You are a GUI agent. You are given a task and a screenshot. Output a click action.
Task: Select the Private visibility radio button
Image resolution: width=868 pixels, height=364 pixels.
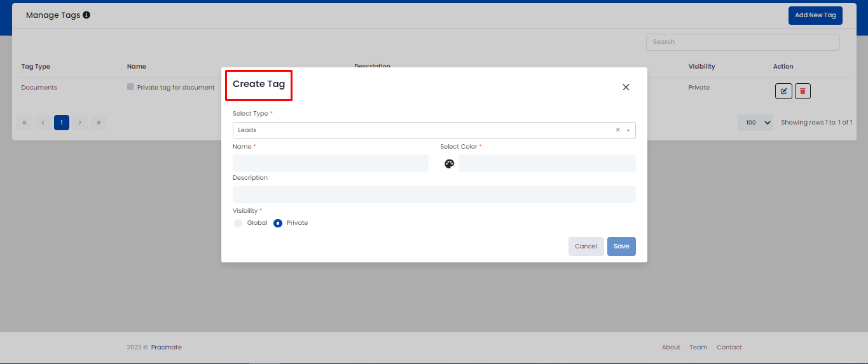coord(278,223)
